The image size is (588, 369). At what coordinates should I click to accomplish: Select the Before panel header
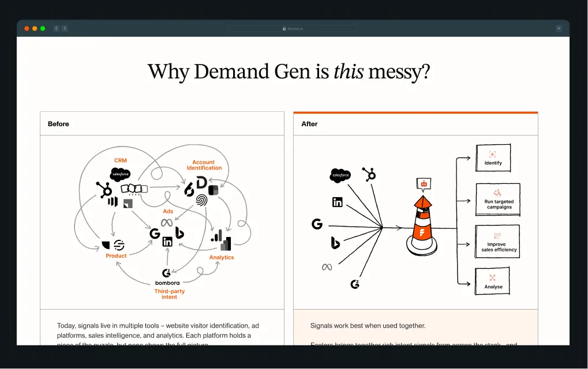click(x=162, y=123)
